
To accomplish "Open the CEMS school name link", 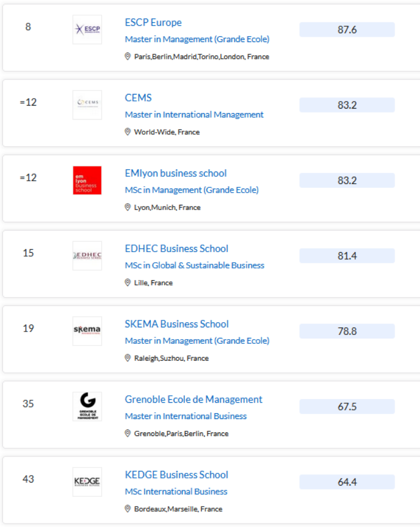I will [138, 98].
